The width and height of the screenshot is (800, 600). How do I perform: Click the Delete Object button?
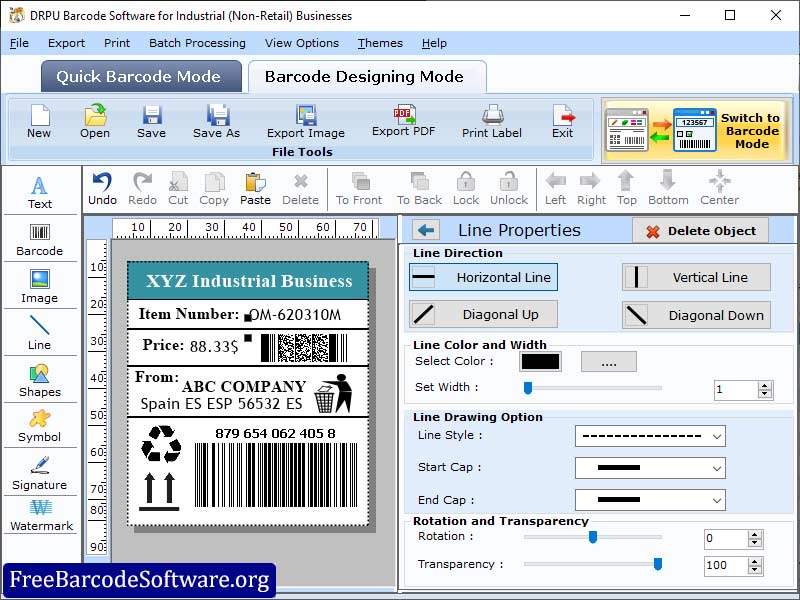pyautogui.click(x=701, y=231)
